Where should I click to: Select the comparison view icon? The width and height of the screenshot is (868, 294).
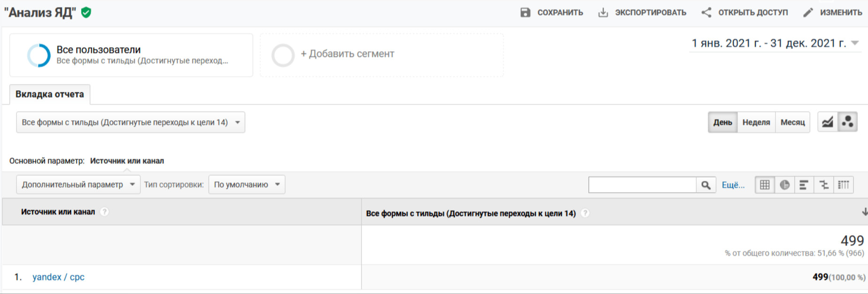(x=824, y=185)
